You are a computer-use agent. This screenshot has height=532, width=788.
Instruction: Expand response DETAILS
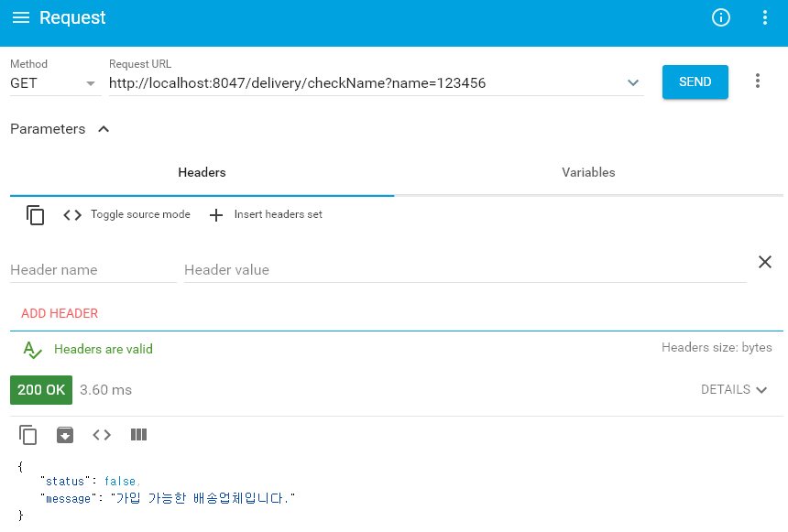[734, 389]
